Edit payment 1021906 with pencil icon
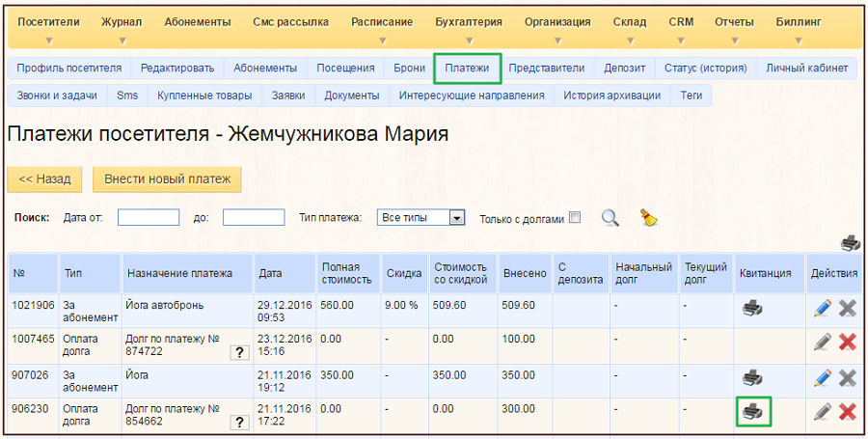The width and height of the screenshot is (868, 439). coord(823,308)
